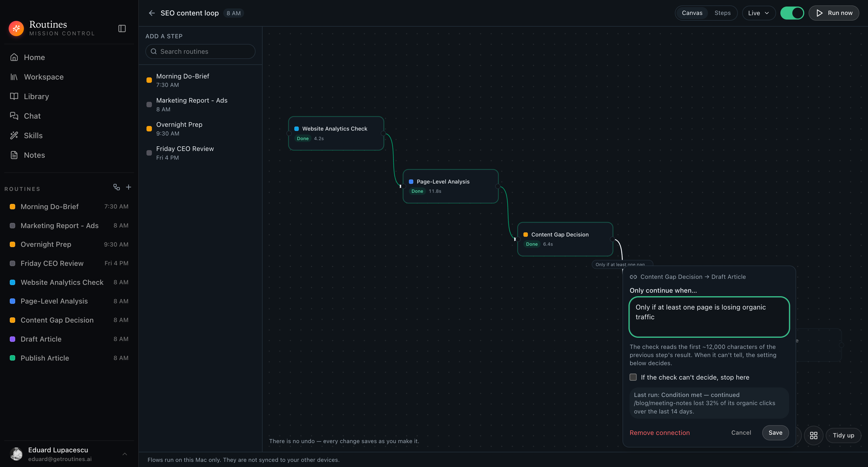Click Done badge on Website Analytics Check
Image resolution: width=868 pixels, height=467 pixels.
pyautogui.click(x=303, y=138)
